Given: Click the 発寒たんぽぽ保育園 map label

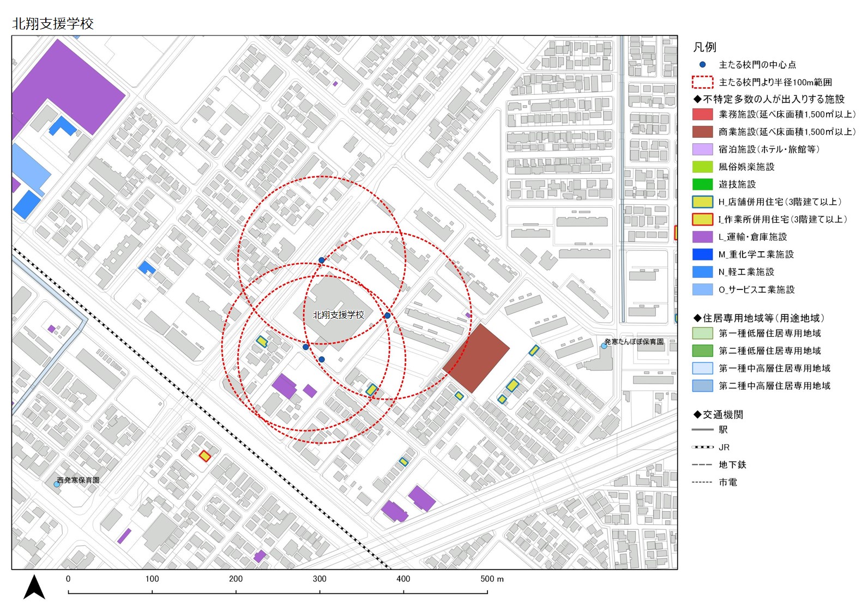Looking at the screenshot, I should point(634,342).
